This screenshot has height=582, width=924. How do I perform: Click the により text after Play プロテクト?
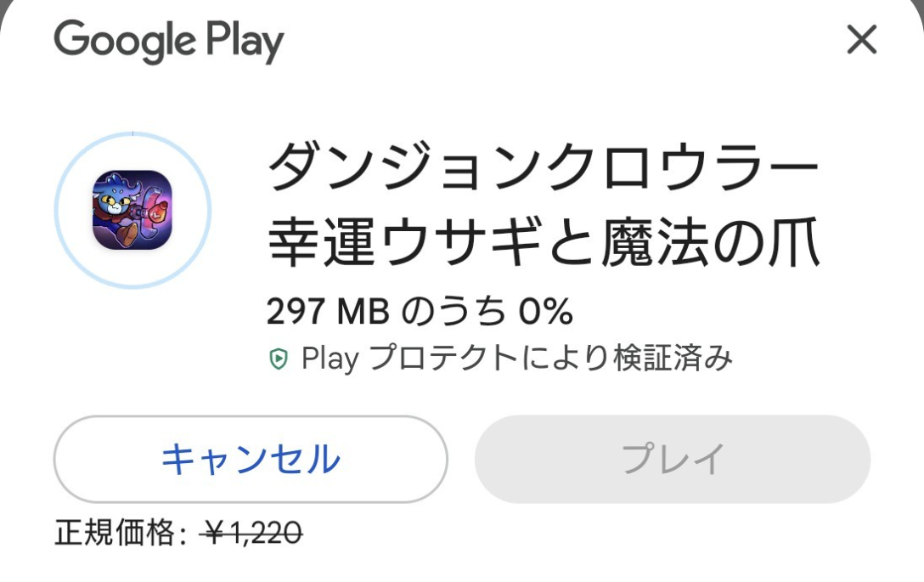(566, 358)
